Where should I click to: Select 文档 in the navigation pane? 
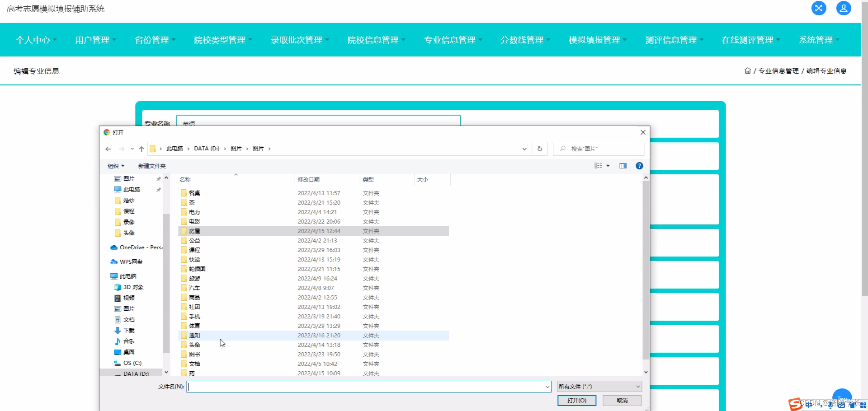point(124,320)
